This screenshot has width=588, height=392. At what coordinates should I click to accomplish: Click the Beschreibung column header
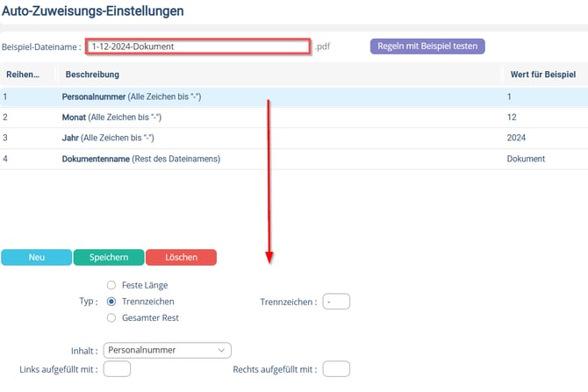[x=92, y=75]
